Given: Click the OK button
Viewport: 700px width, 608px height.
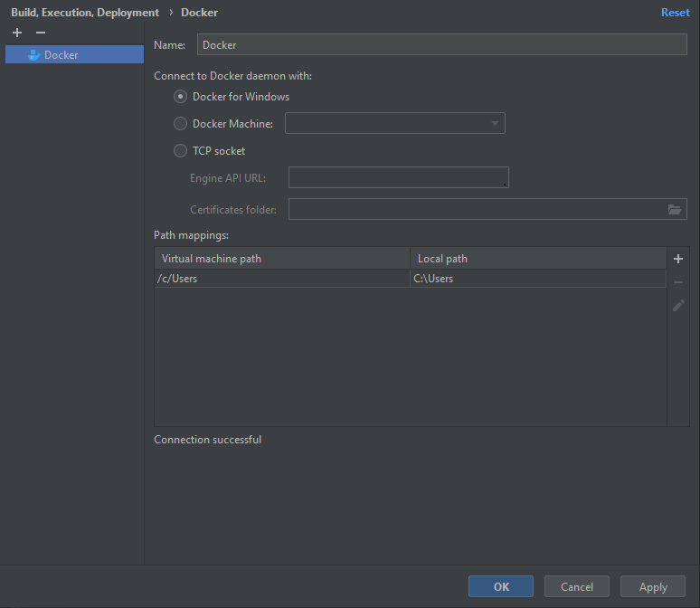Looking at the screenshot, I should pyautogui.click(x=501, y=586).
